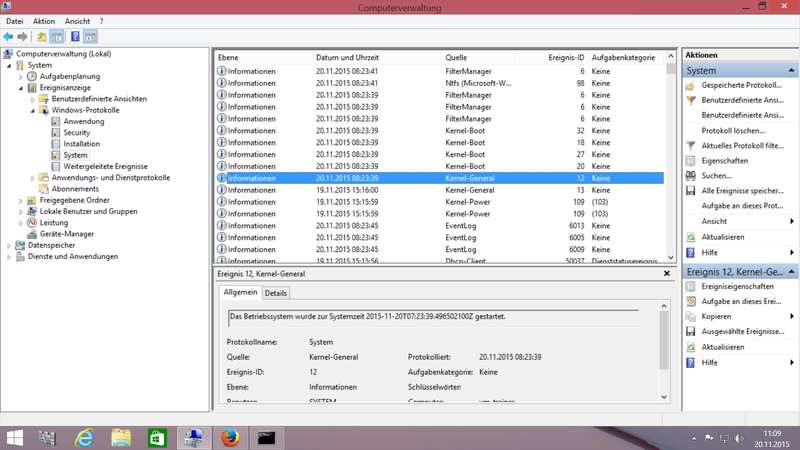Collapse the Windows-Protokolle node
Screen dimensions: 800x450
pos(33,111)
